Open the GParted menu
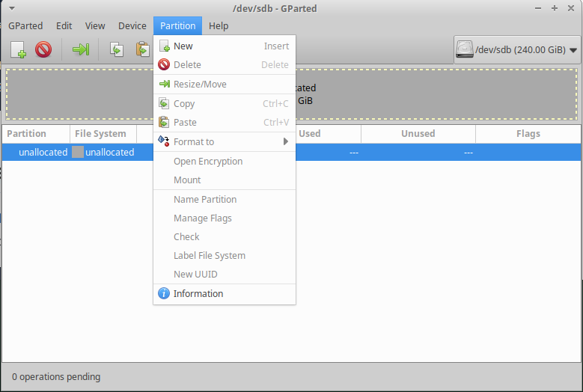 (25, 26)
